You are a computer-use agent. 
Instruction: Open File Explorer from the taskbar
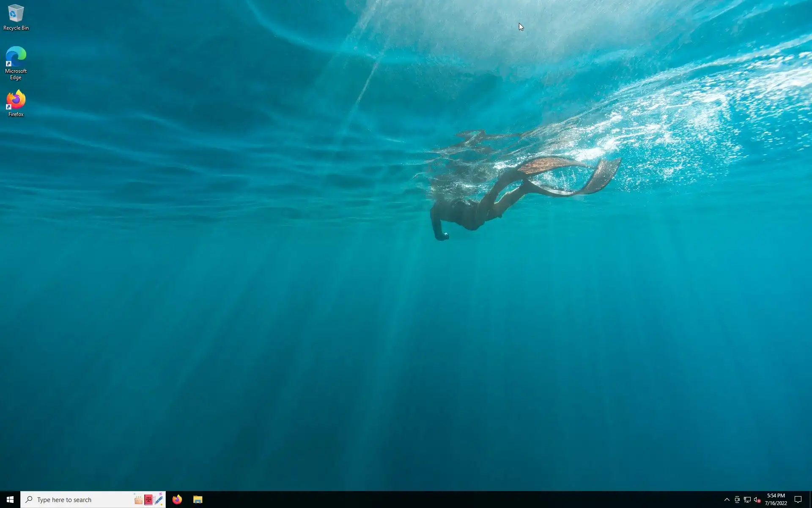point(198,500)
